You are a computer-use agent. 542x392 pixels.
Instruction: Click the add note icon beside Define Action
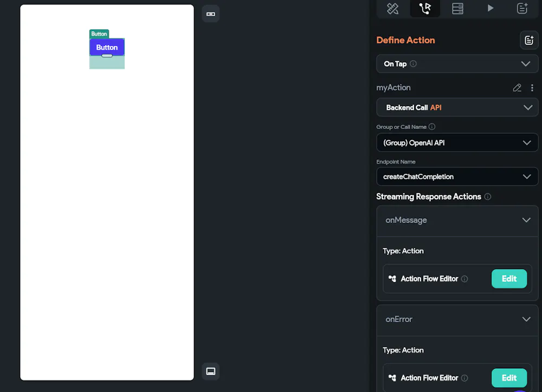(529, 41)
